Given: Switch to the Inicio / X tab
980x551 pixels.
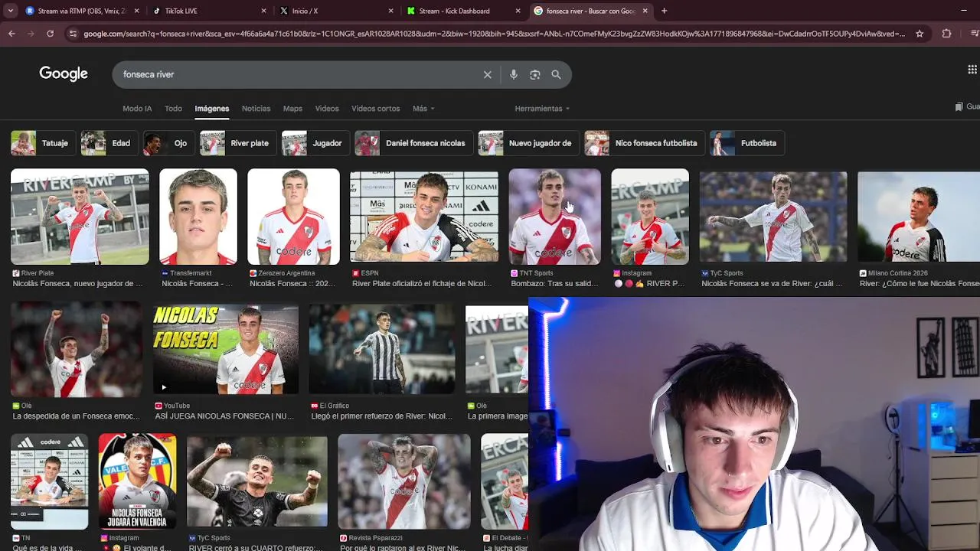Looking at the screenshot, I should click(335, 11).
